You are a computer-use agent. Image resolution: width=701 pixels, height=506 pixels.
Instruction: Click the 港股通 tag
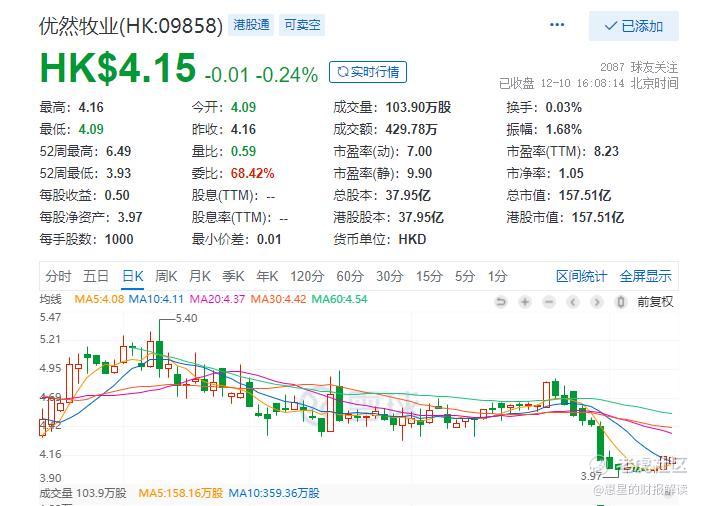click(251, 25)
